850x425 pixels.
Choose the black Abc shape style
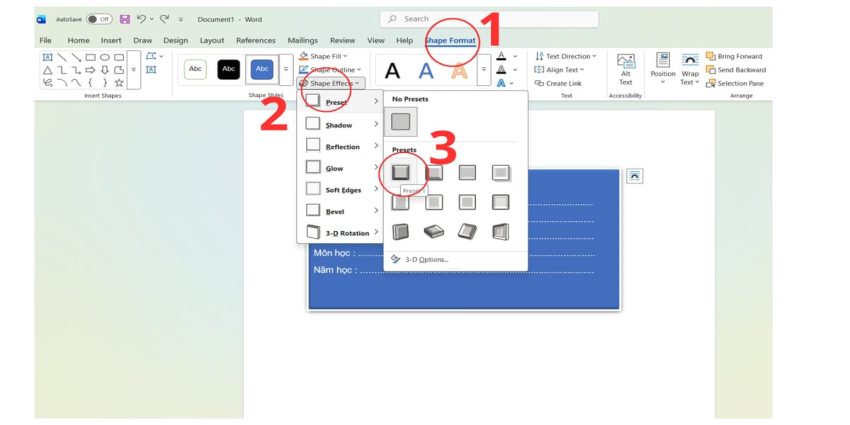[229, 69]
